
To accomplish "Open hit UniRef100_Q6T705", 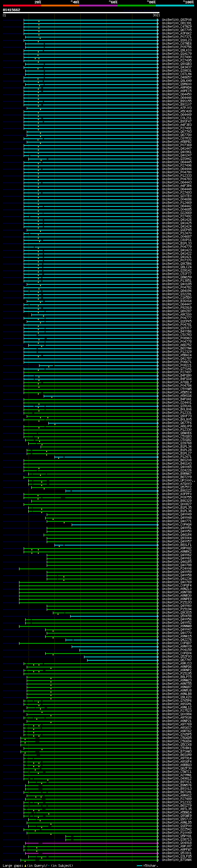I will 177,30.
